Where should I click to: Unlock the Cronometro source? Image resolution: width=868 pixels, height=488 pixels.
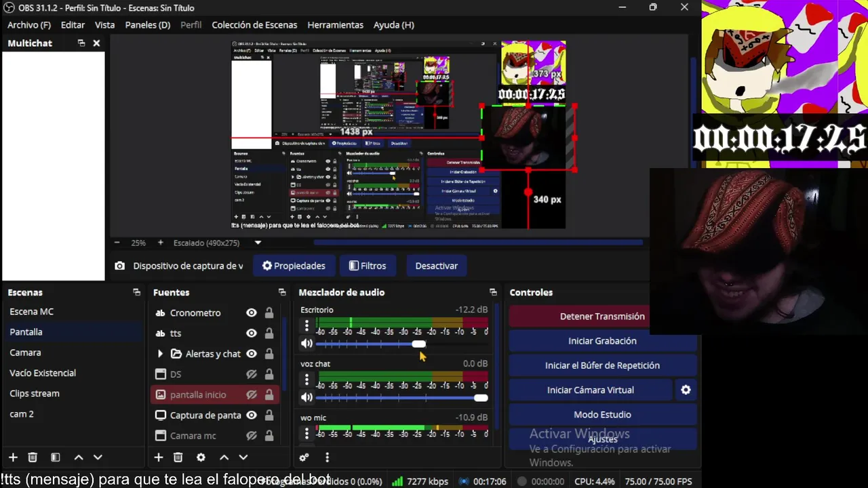click(x=269, y=313)
